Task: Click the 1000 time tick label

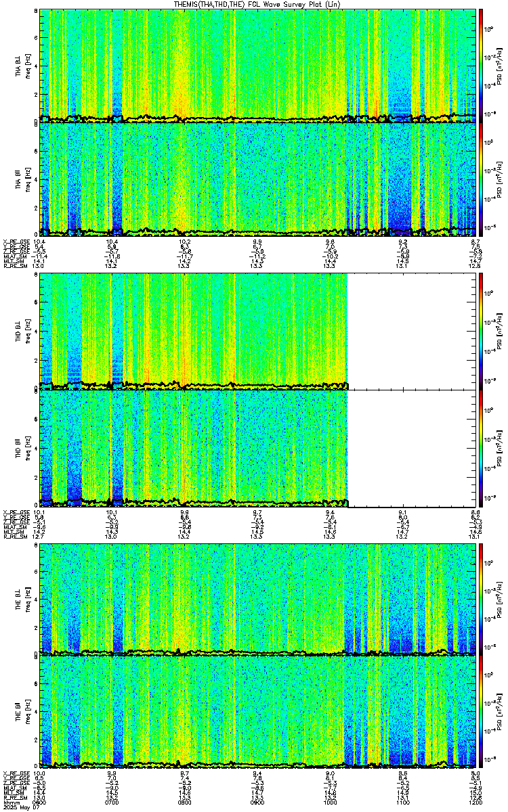Action: click(331, 802)
